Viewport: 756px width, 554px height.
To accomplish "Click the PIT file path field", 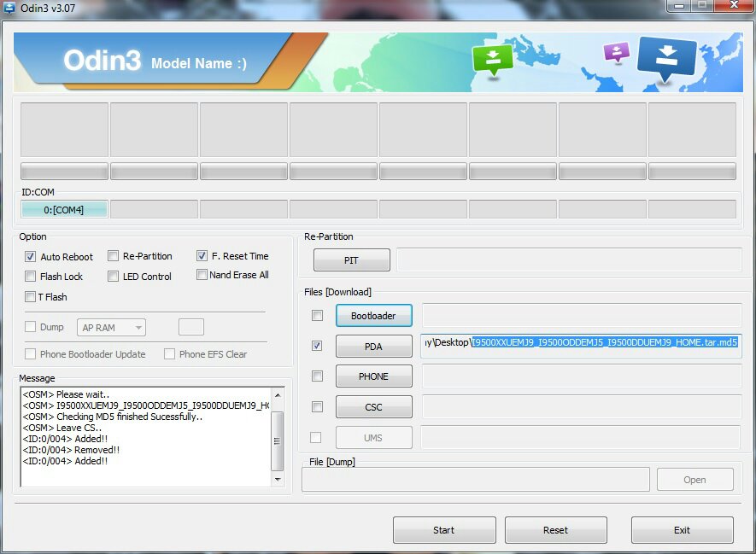I will pos(569,260).
